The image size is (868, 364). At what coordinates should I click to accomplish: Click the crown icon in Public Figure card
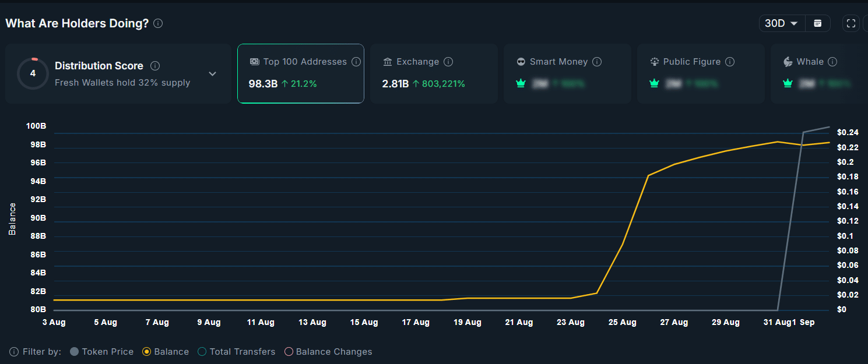pos(655,83)
